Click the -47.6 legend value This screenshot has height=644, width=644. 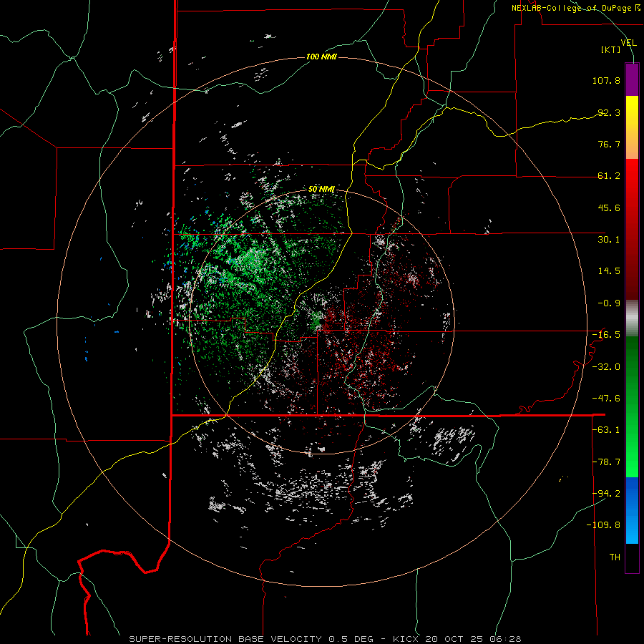[x=606, y=399]
